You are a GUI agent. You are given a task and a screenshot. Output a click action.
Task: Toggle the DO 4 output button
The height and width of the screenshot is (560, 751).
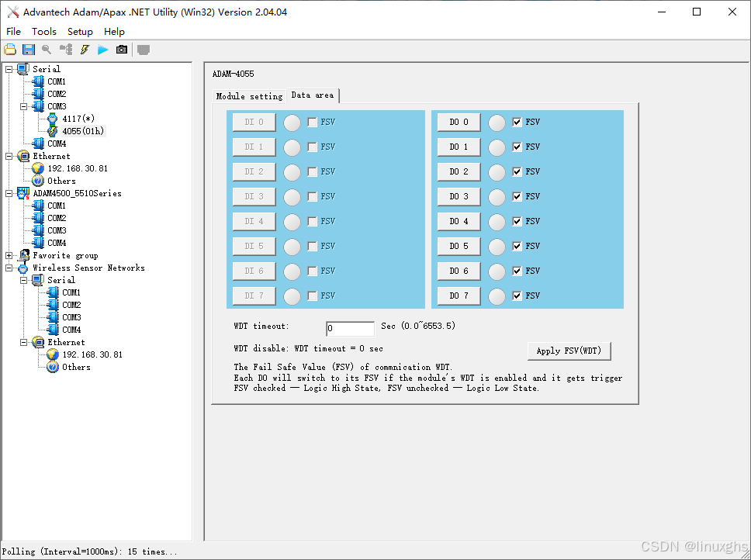[459, 221]
